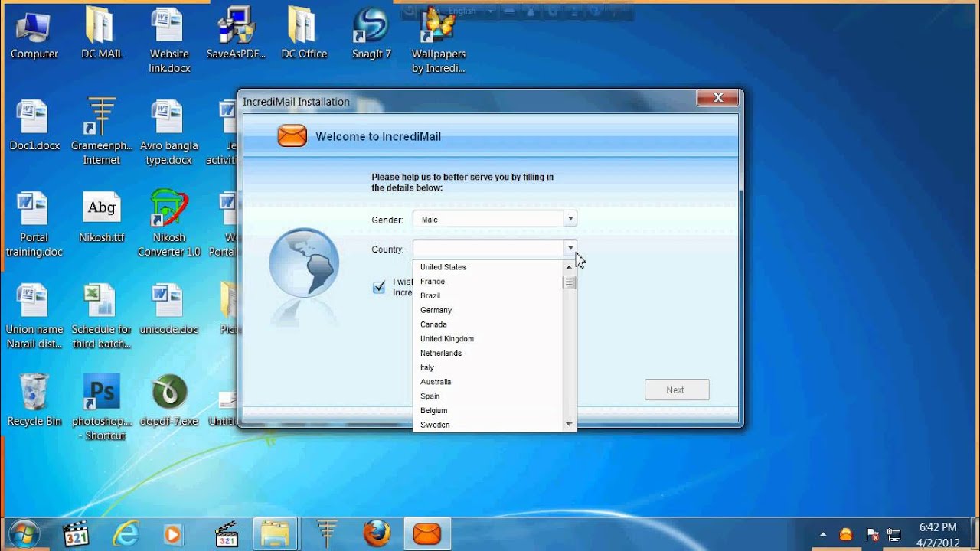Show hidden system tray icons

tap(823, 534)
